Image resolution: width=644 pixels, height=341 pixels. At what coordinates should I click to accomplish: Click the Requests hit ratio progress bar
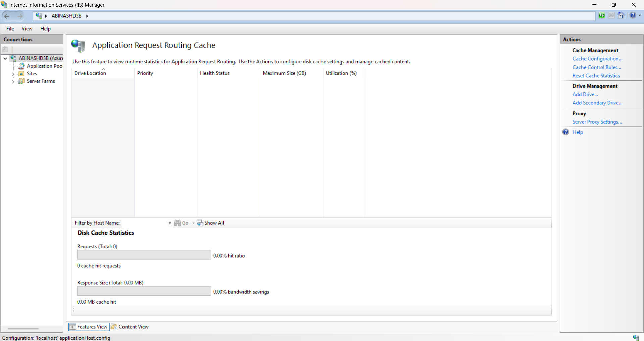tap(144, 255)
